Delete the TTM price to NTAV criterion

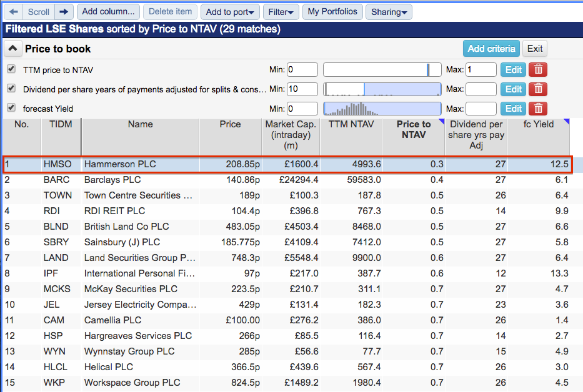tap(538, 69)
